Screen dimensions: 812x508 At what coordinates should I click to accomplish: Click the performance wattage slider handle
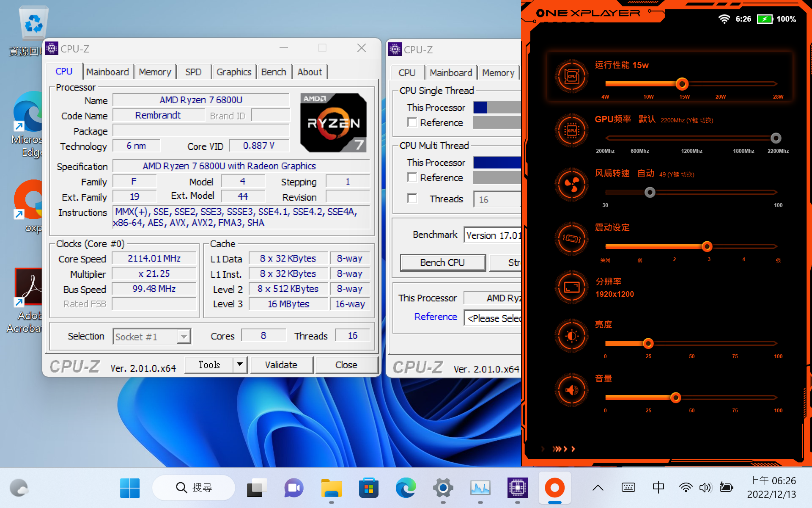(x=682, y=84)
